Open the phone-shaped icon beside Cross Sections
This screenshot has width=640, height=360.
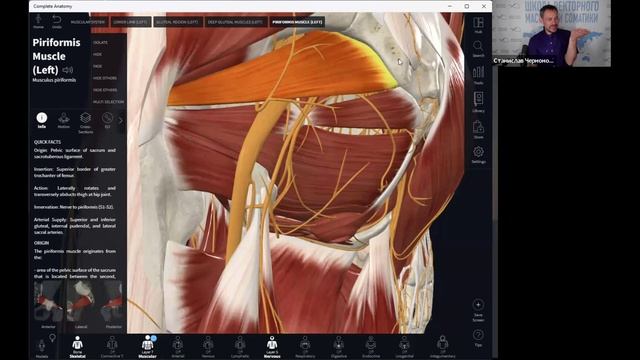click(107, 121)
